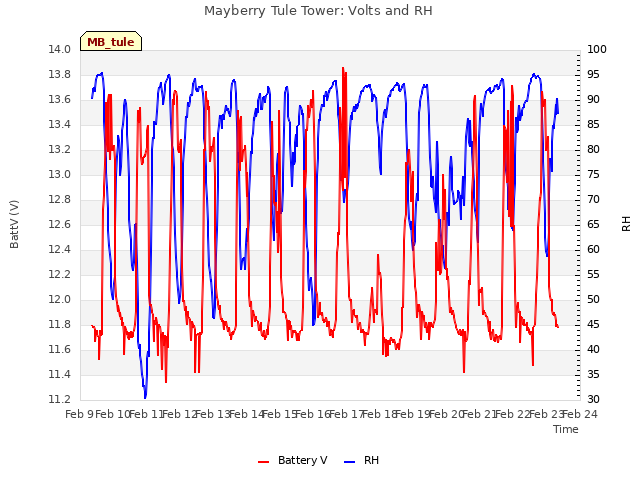Image resolution: width=640 pixels, height=480 pixels.
Task: Click the RH minimum dip near Feb 11
Action: tap(145, 397)
